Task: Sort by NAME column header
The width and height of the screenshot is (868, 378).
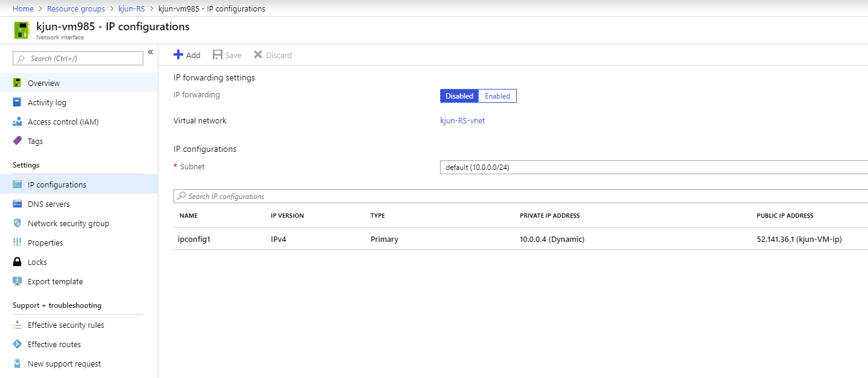Action: point(189,215)
